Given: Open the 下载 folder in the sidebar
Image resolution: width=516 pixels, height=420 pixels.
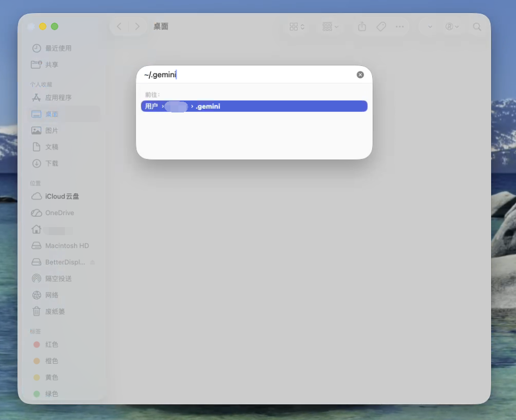Looking at the screenshot, I should tap(51, 163).
